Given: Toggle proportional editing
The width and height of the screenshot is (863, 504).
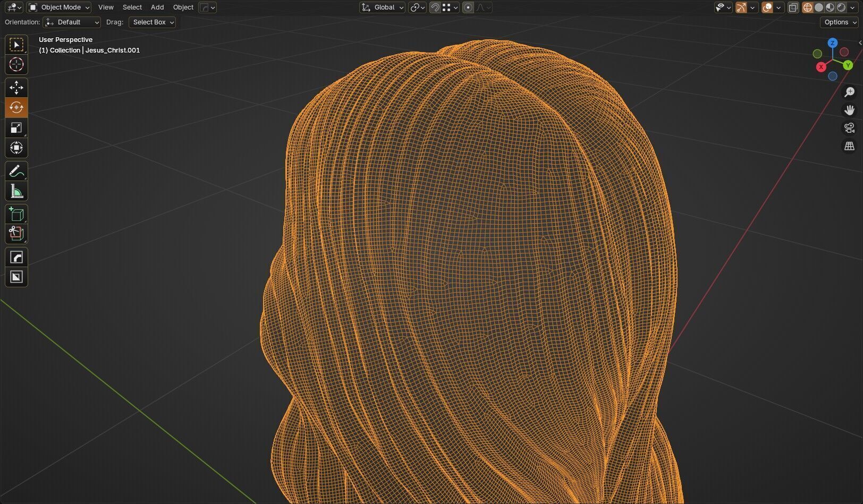Looking at the screenshot, I should [468, 7].
